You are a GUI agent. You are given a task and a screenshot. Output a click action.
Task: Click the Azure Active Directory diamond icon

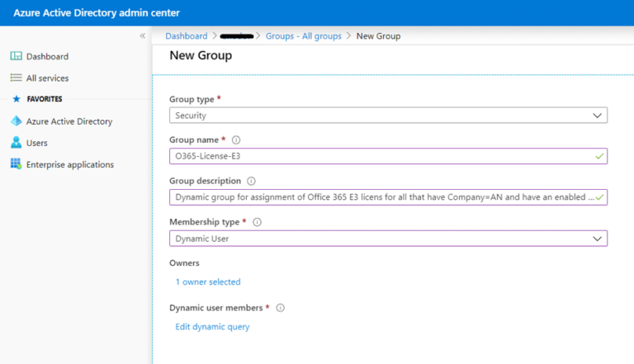[17, 121]
